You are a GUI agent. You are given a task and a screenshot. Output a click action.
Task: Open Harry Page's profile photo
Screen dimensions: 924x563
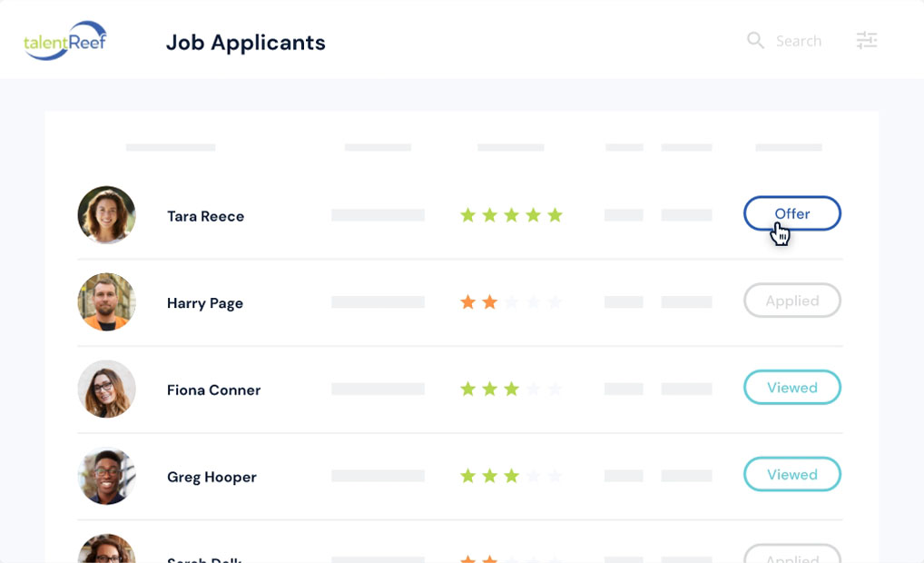click(x=106, y=301)
